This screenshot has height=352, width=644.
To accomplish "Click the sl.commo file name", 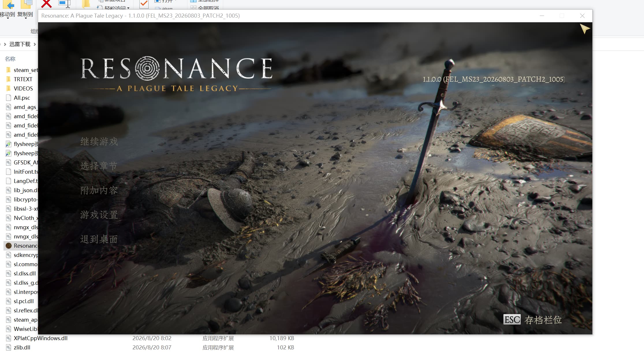I will (x=26, y=264).
